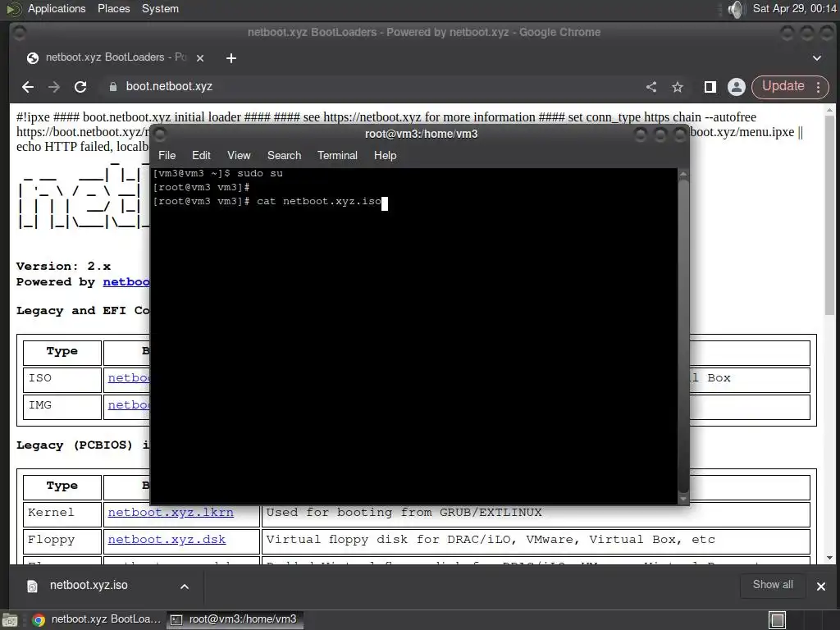The height and width of the screenshot is (630, 840).
Task: Click Show all downloads
Action: click(x=773, y=584)
